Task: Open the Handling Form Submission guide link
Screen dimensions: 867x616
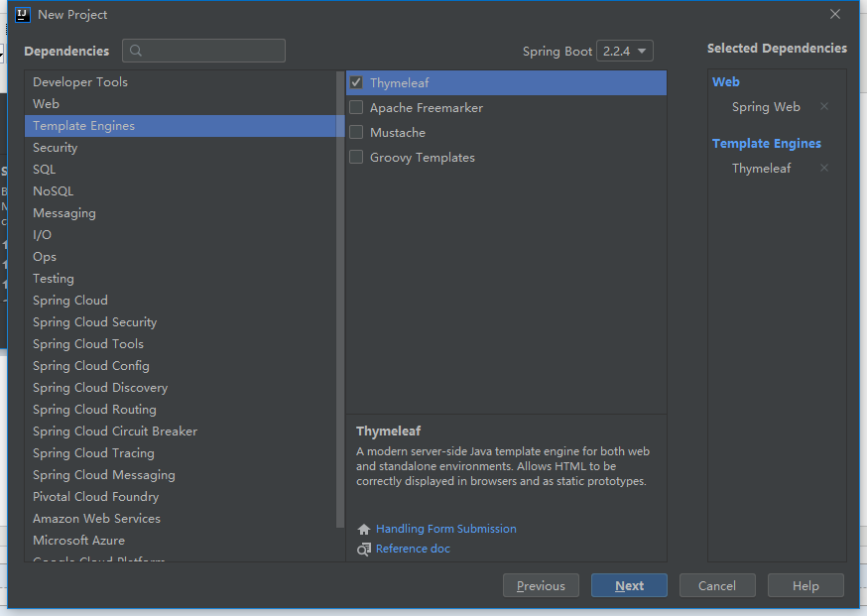Action: [x=446, y=530]
